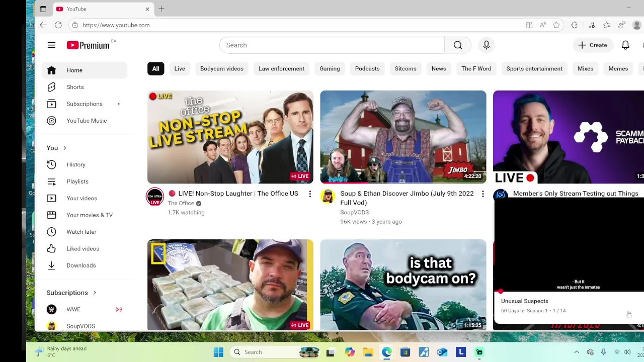
Task: Expand the Subscriptions section header
Action: 71,293
